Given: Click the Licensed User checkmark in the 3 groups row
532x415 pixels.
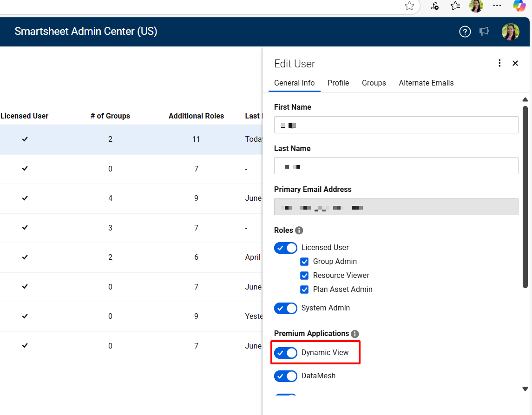Looking at the screenshot, I should [25, 228].
